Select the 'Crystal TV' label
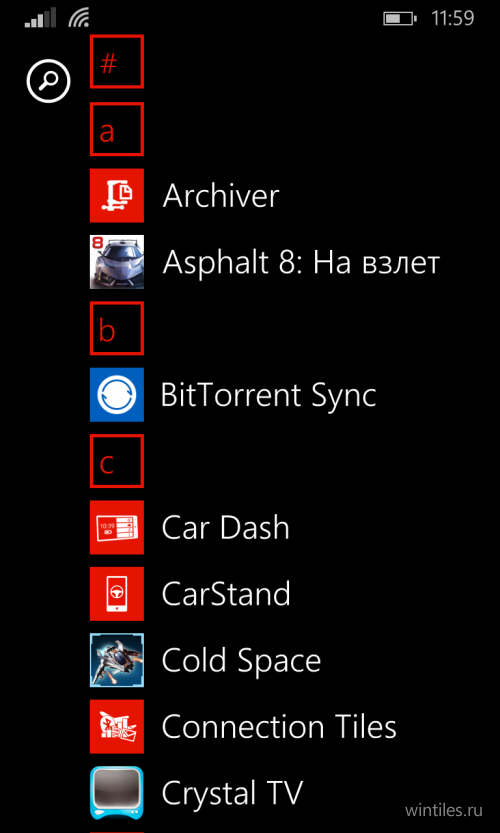The width and height of the screenshot is (500, 833). tap(232, 794)
